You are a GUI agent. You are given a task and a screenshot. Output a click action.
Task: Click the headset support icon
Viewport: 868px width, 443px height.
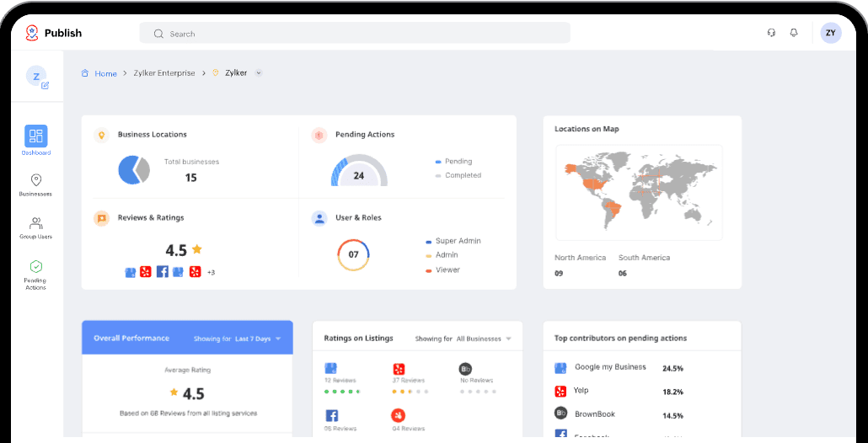tap(771, 33)
